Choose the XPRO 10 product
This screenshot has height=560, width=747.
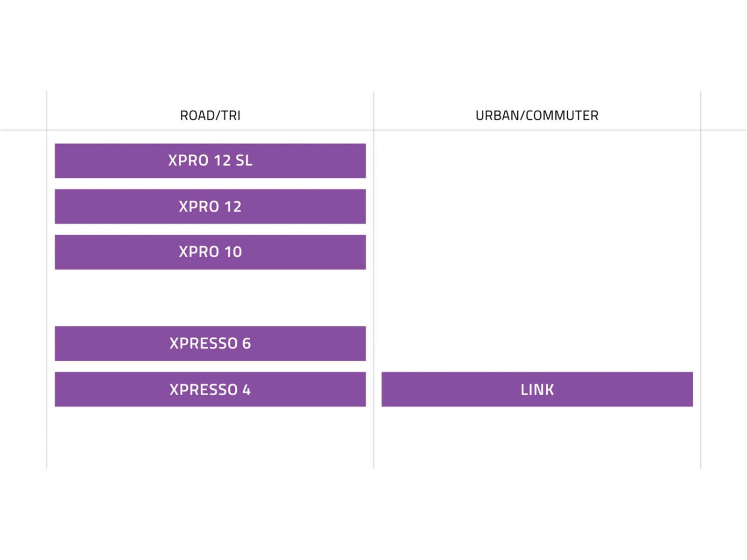tap(210, 252)
